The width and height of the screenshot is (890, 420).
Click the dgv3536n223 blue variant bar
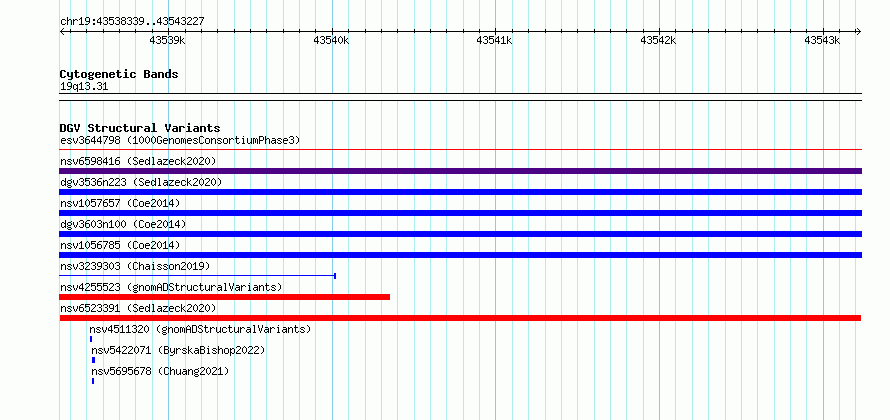tap(460, 192)
